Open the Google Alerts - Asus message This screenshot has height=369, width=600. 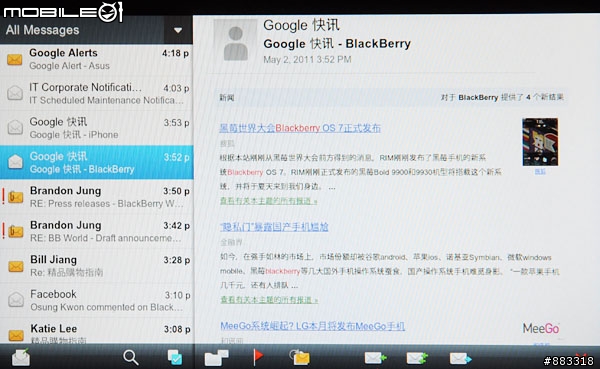pos(96,60)
